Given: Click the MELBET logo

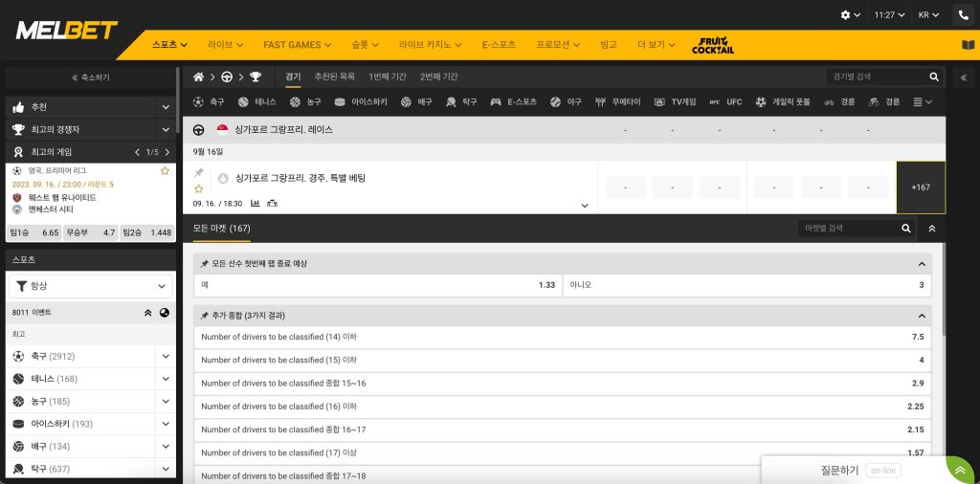Looking at the screenshot, I should pos(67,30).
